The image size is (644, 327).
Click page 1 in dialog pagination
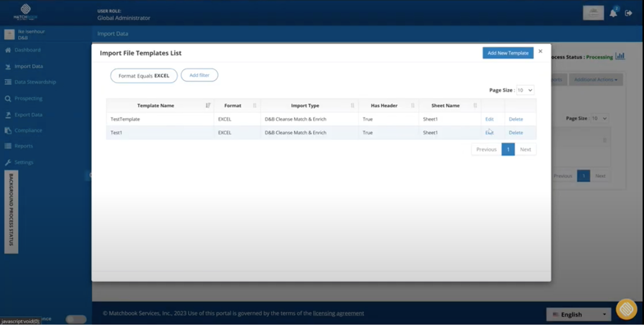pos(508,149)
